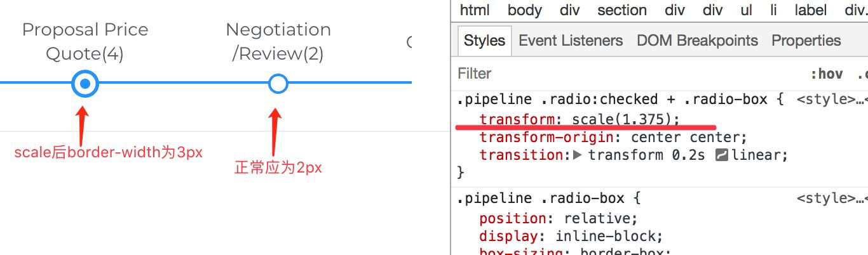Select the label breadcrumb node

(810, 10)
